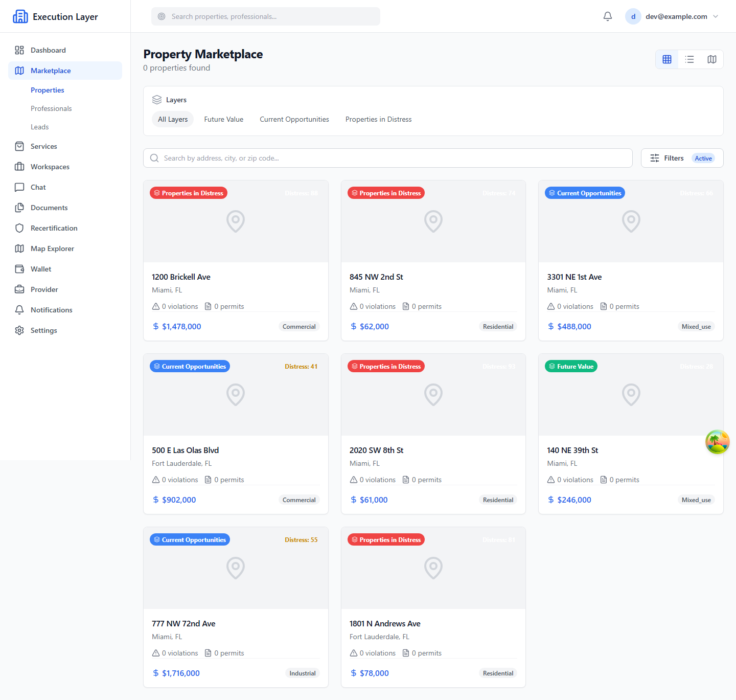This screenshot has height=700, width=736.
Task: Click Properties in Distress badge on 2020 SW 8th St
Action: (x=386, y=366)
